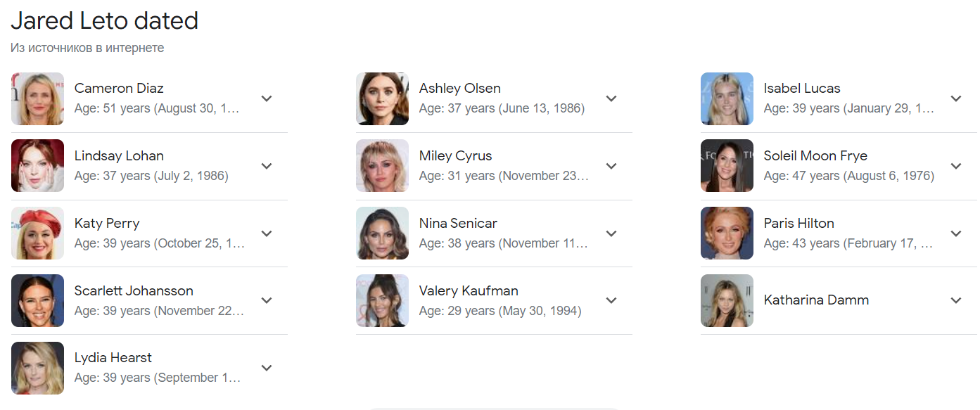The width and height of the screenshot is (980, 410).
Task: Open the Nina Senicar thumbnail photo
Action: [x=382, y=233]
